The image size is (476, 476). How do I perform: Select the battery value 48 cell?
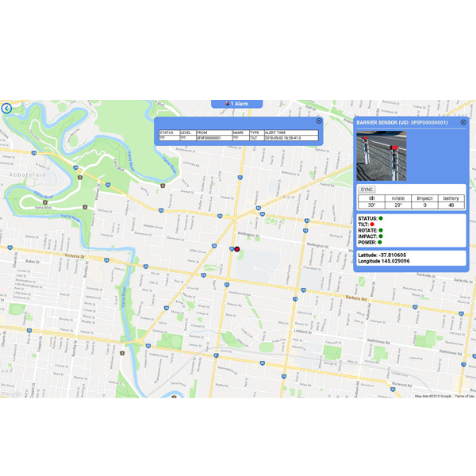click(x=451, y=205)
